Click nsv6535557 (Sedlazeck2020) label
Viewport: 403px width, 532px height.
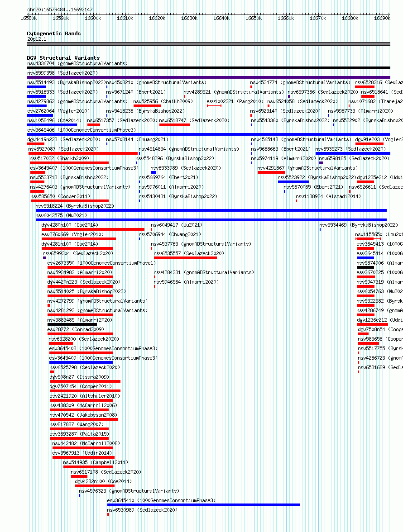(x=189, y=253)
